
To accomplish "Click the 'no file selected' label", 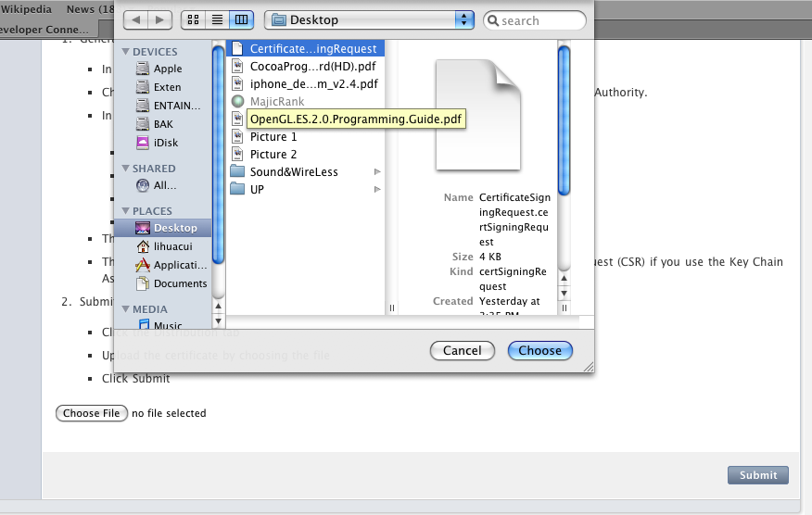I will (169, 413).
